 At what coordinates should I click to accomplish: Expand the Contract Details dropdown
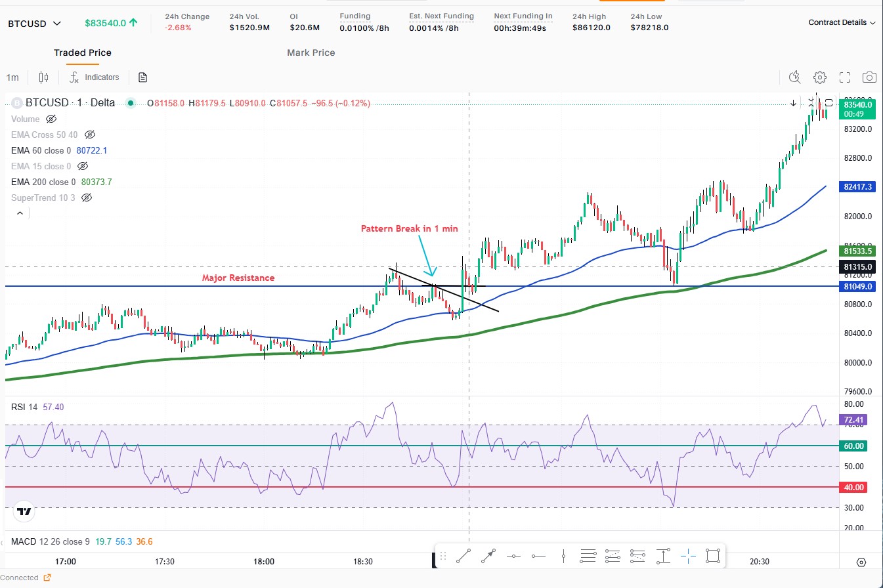[842, 22]
